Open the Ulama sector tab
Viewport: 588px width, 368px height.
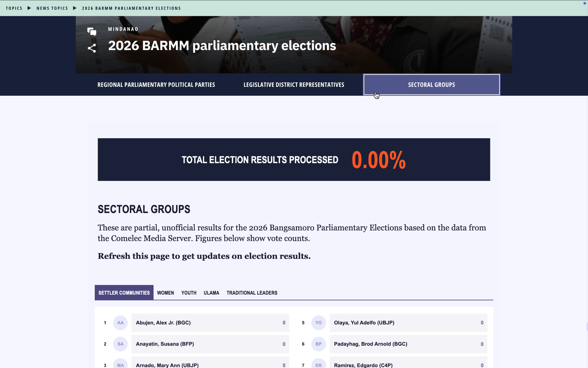(211, 293)
